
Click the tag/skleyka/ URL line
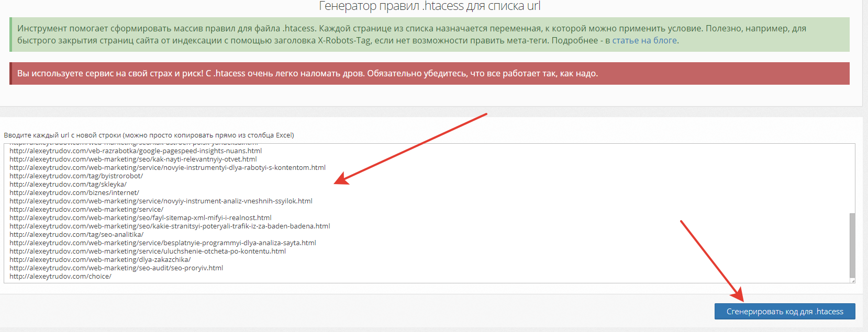point(68,185)
